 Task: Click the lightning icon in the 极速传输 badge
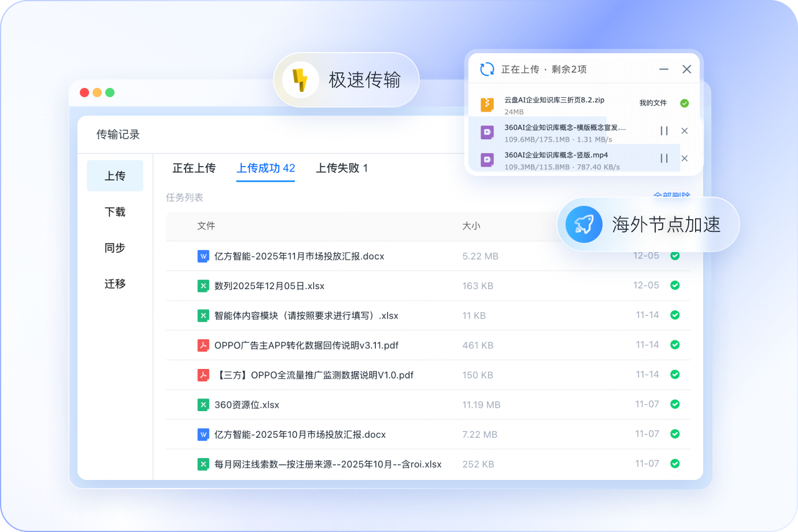[300, 79]
